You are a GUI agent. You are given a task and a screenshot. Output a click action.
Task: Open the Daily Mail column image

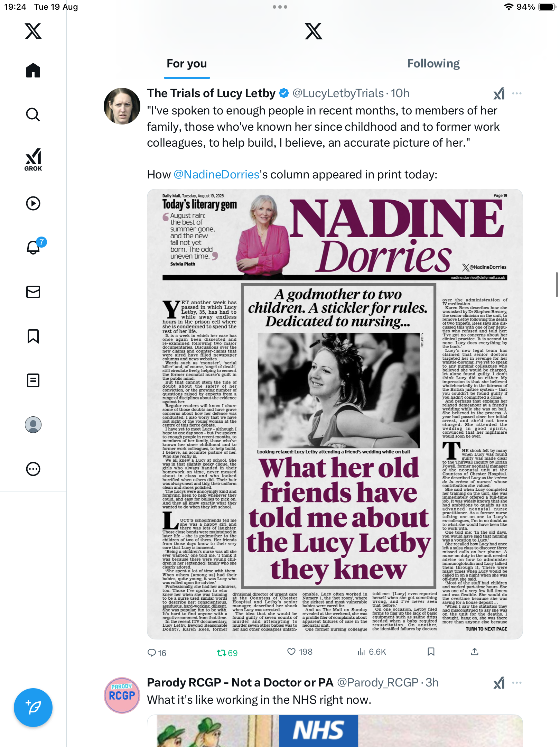coord(335,414)
